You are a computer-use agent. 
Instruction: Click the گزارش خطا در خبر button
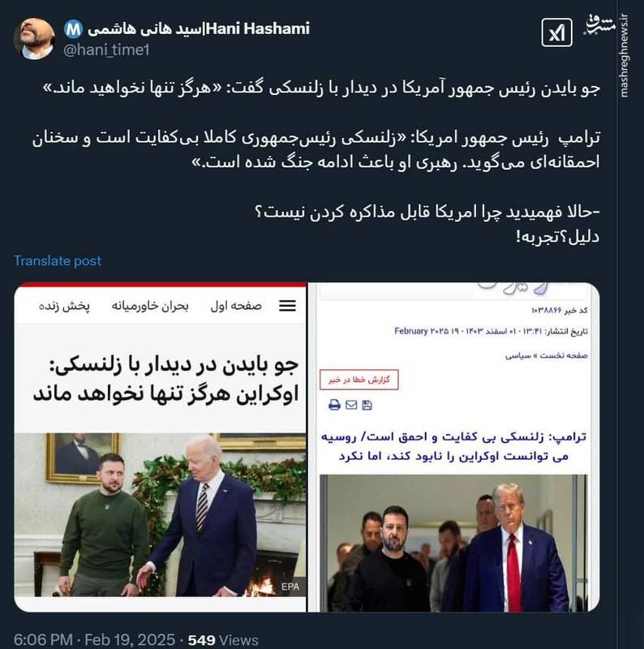[x=359, y=380]
